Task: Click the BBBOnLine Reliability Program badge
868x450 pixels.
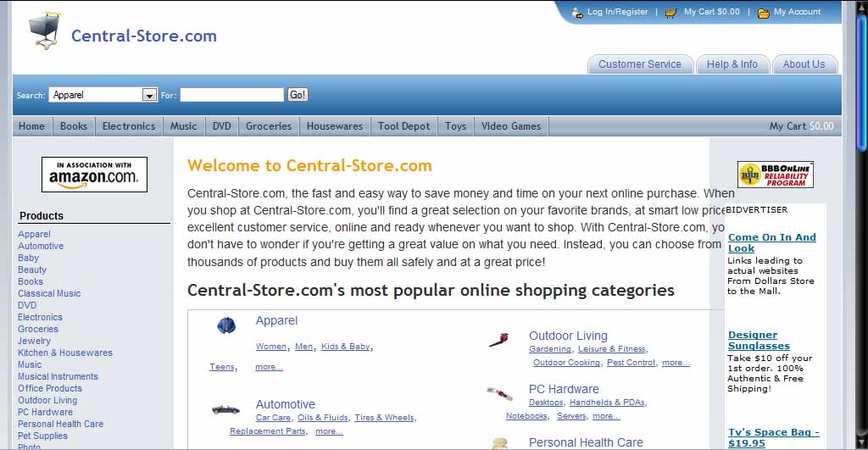Action: tap(775, 175)
